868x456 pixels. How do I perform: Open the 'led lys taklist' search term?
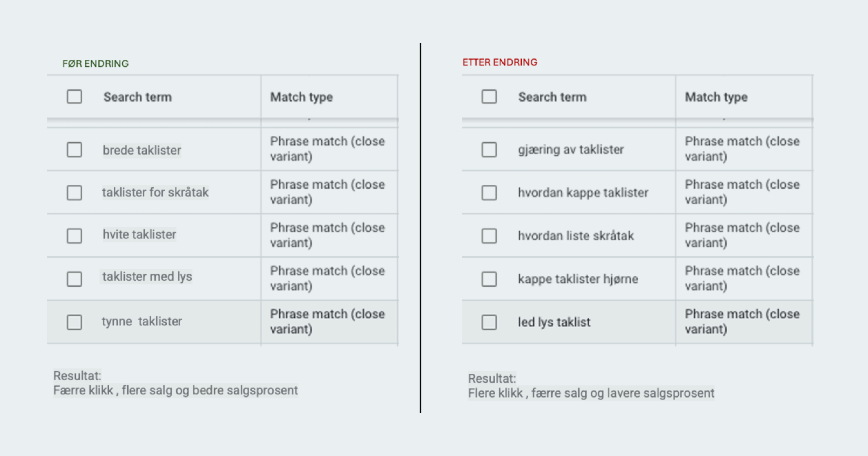coord(554,322)
